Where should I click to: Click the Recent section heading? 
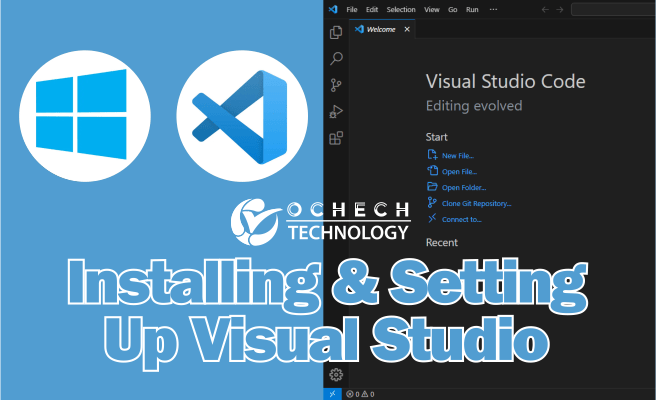tap(442, 242)
